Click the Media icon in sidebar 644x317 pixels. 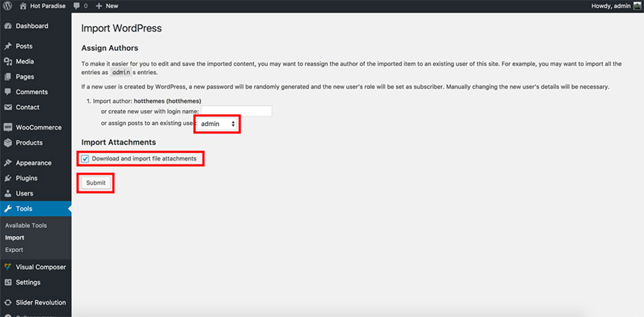pos(8,62)
